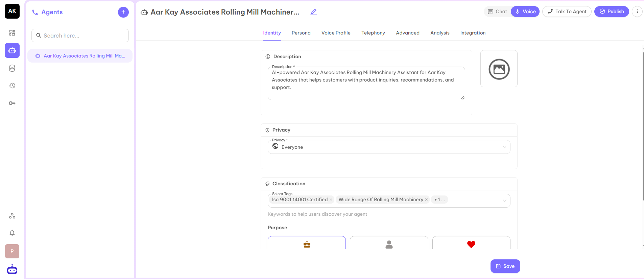Click the Description section heading
Screen dimensions: 644x279
(287, 56)
